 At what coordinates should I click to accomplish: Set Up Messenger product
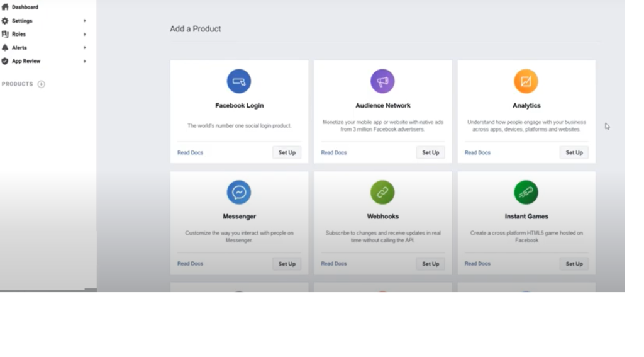point(287,264)
